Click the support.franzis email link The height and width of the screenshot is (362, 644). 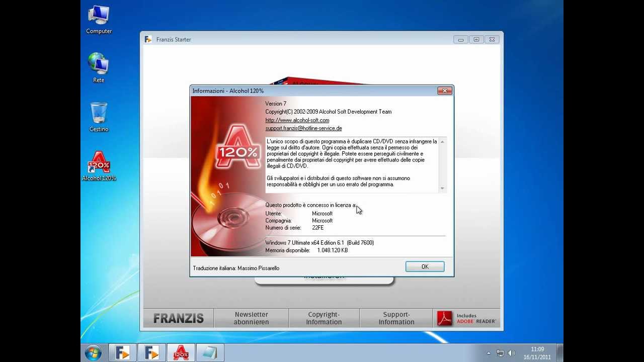click(x=303, y=128)
